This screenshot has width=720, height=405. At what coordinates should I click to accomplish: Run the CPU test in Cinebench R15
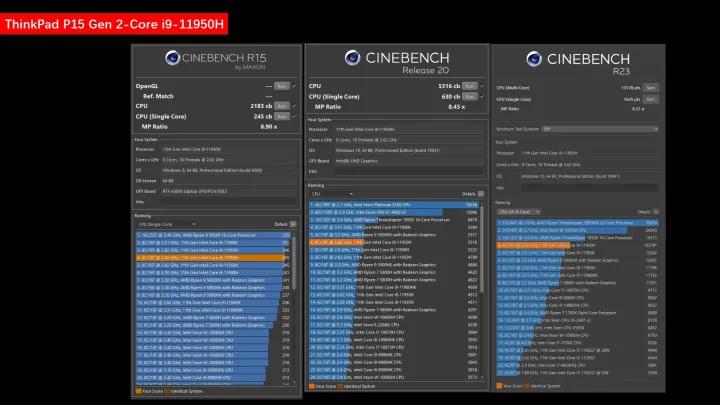tap(281, 106)
